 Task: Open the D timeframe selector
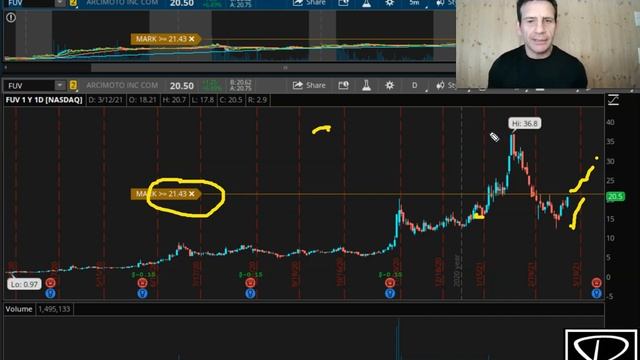(414, 85)
